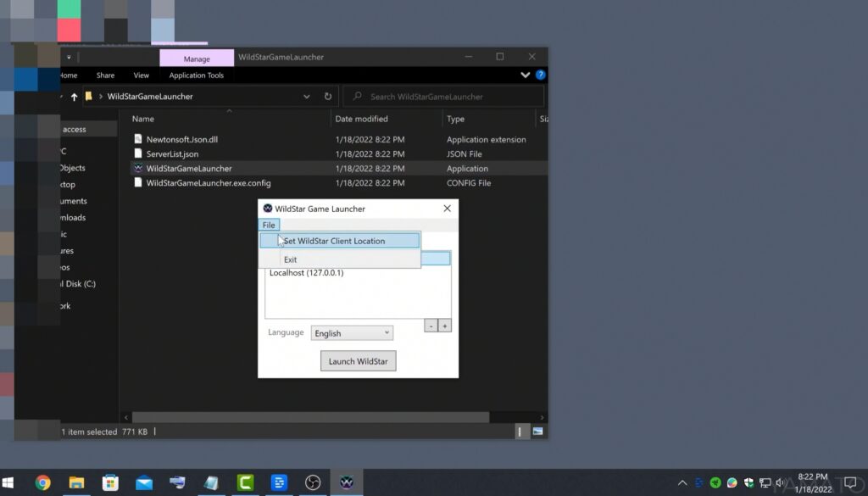The width and height of the screenshot is (868, 496).
Task: Click Explorer horizontal scrollbar
Action: click(310, 417)
